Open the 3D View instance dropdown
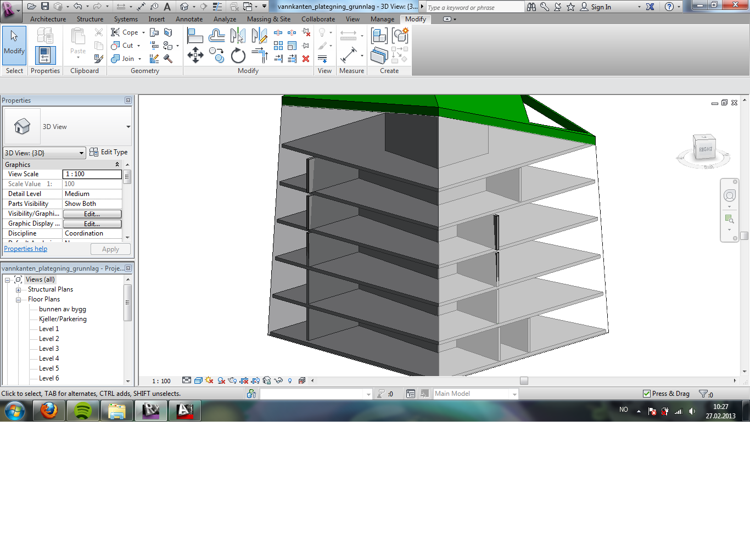 pos(81,153)
